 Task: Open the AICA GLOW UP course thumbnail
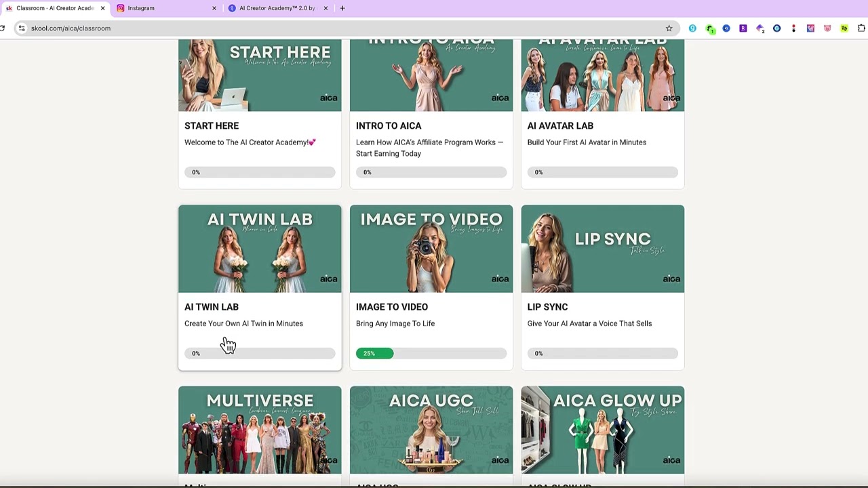click(x=603, y=430)
